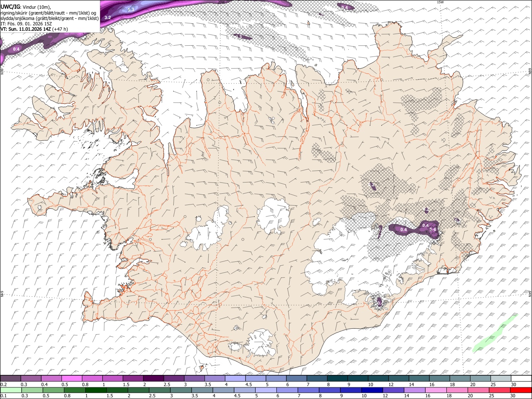Screen dimensions: 532x399
Task: Pick the pale pink rain-scale swatch starting at 16
Action: tap(436, 390)
